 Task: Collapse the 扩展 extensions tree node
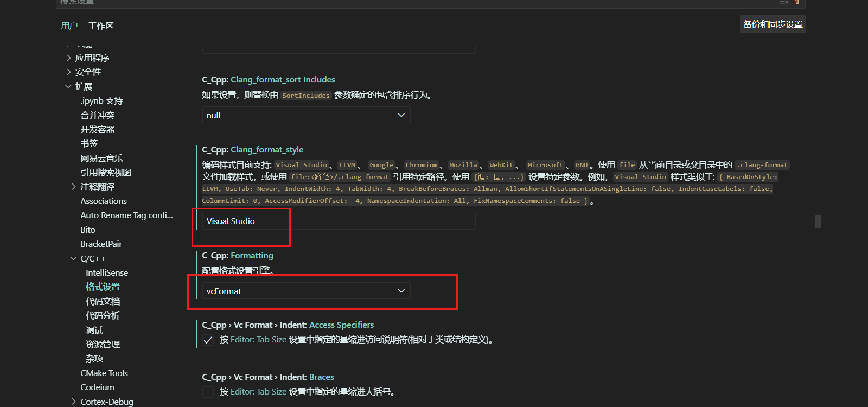(x=68, y=86)
